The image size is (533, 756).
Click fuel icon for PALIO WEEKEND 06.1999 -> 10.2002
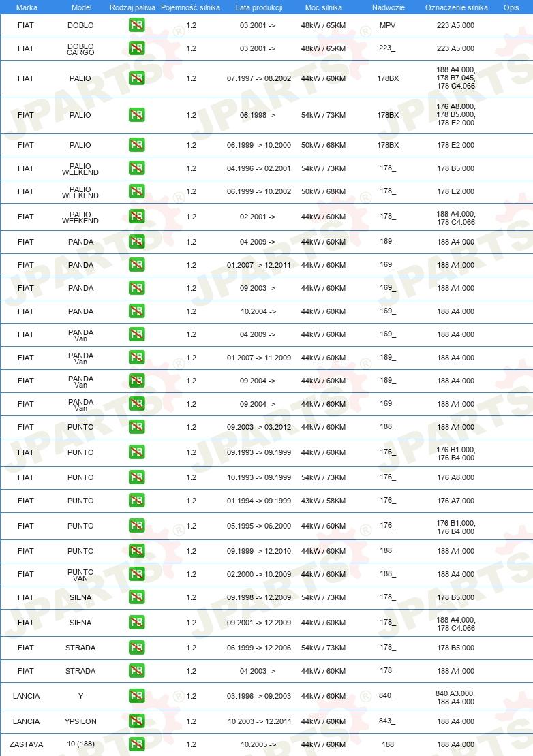[x=137, y=191]
